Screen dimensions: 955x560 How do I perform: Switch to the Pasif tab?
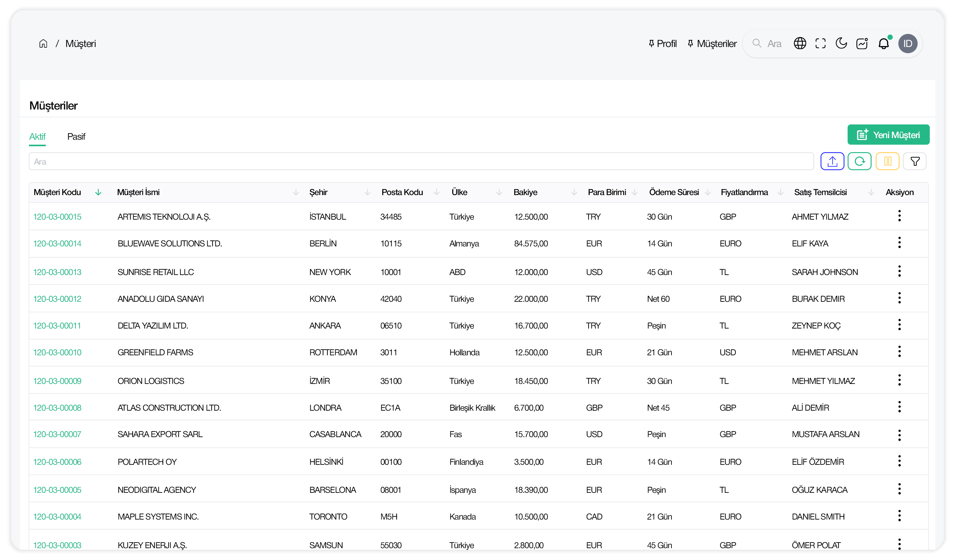tap(76, 136)
